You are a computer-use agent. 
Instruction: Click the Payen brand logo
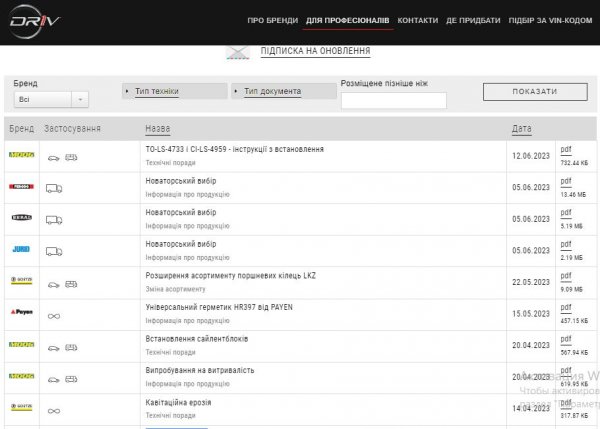[x=21, y=312]
